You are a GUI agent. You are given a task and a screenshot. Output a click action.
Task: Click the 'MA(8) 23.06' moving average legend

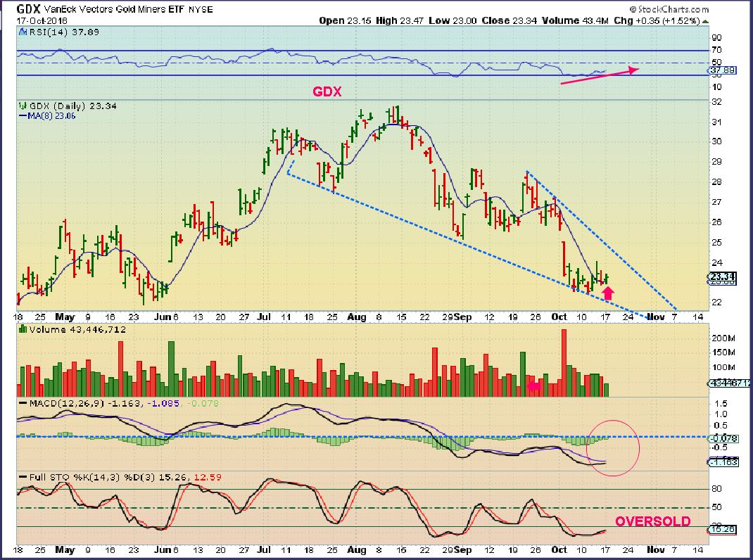pos(52,116)
